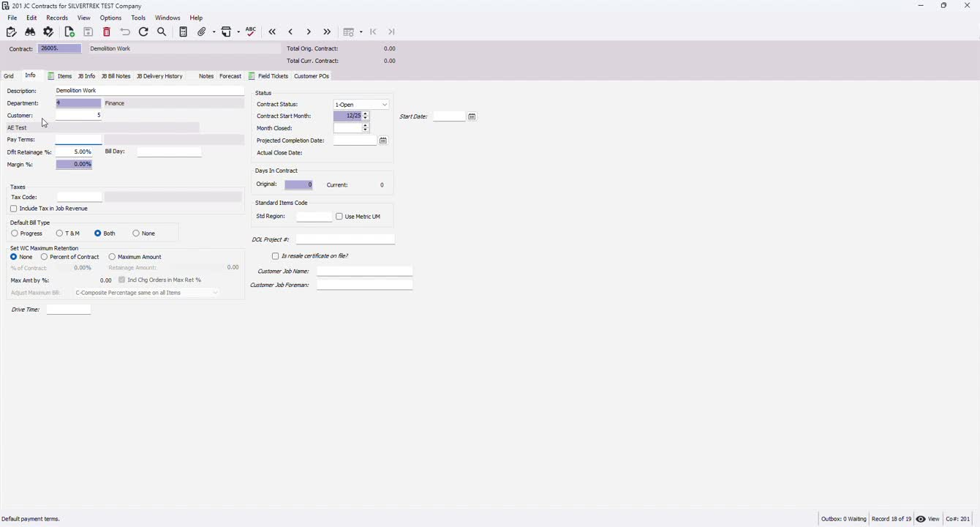Open the Customer POs tab

point(312,76)
